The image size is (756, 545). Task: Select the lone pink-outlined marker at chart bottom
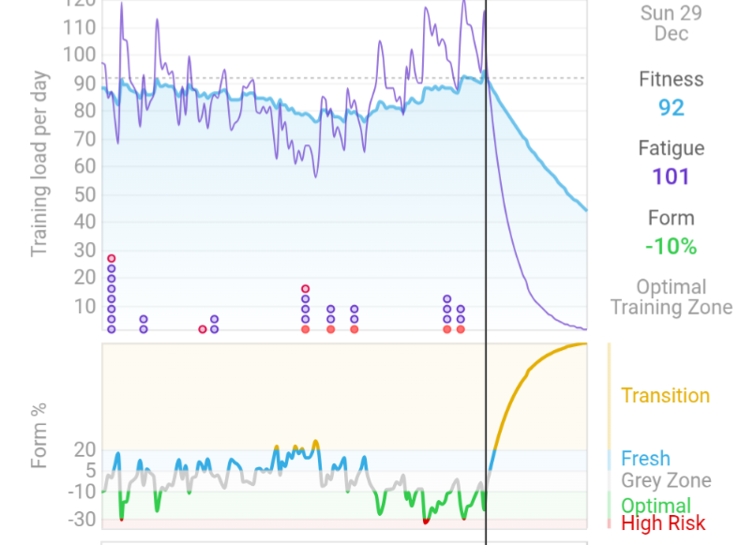point(203,329)
